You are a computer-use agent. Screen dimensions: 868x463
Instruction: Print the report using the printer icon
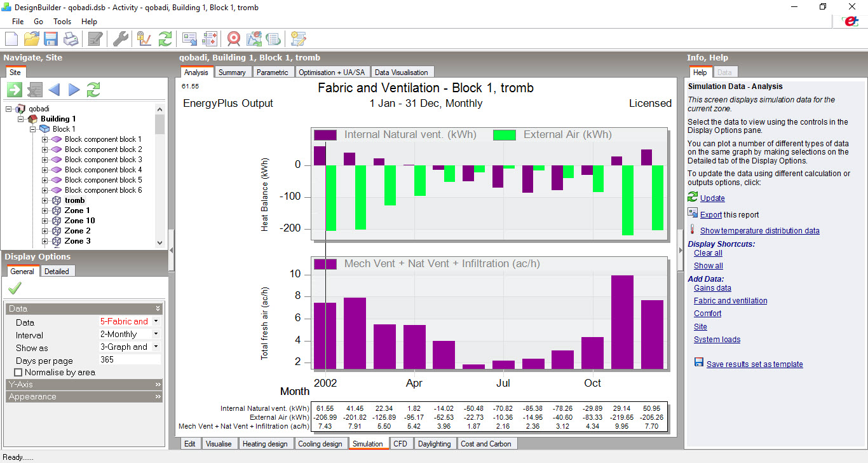click(71, 39)
